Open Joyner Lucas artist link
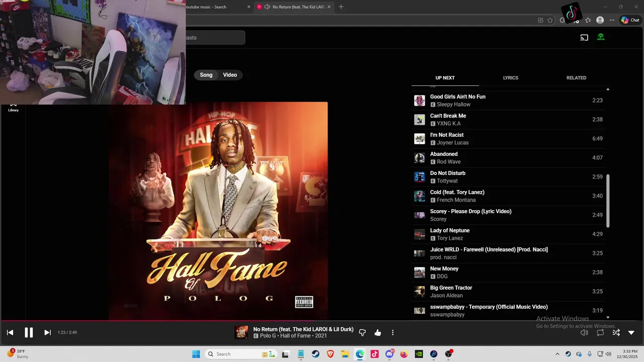The image size is (644, 362). click(x=452, y=143)
